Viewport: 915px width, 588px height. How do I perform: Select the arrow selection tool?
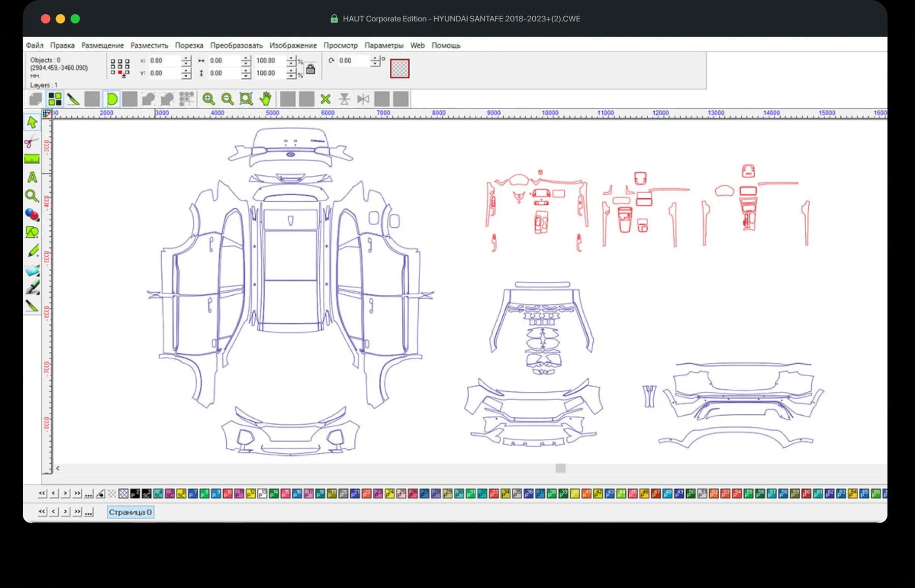(x=32, y=122)
